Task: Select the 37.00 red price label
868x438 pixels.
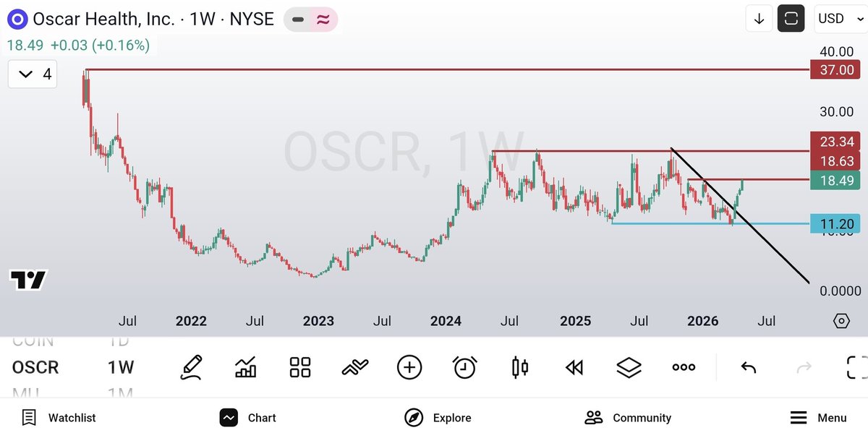Action: pos(835,70)
